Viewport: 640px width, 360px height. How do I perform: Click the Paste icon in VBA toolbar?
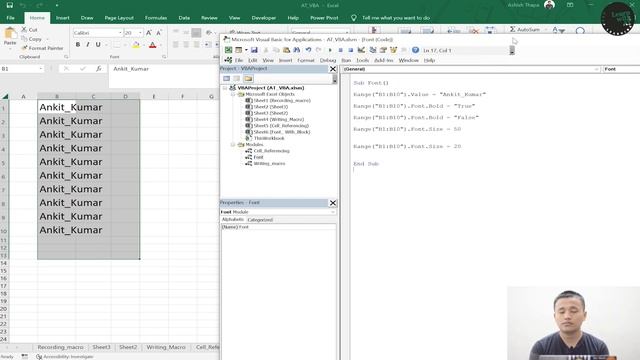[286, 50]
